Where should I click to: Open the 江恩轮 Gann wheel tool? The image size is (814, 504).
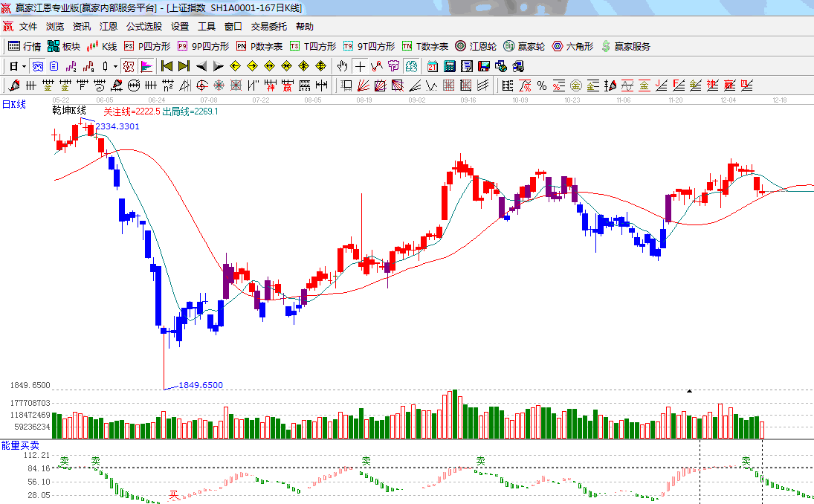point(476,46)
